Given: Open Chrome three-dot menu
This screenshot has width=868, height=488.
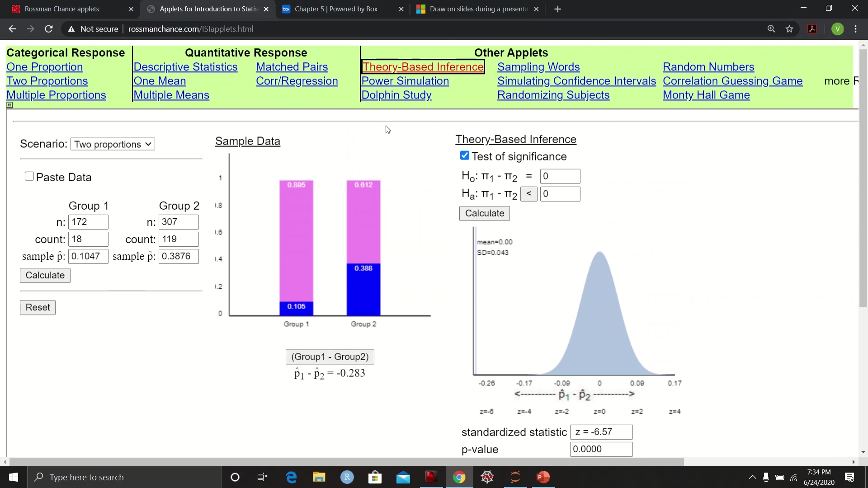Looking at the screenshot, I should click(x=855, y=29).
